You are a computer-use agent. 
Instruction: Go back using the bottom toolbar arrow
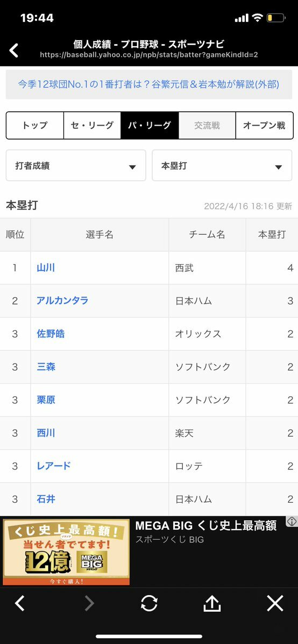[x=20, y=603]
